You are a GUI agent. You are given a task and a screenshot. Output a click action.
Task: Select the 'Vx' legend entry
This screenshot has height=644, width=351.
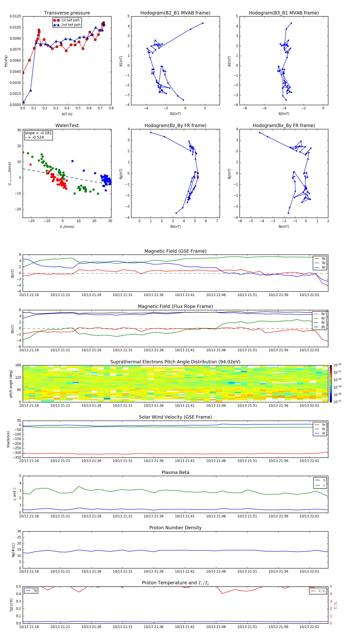[320, 424]
